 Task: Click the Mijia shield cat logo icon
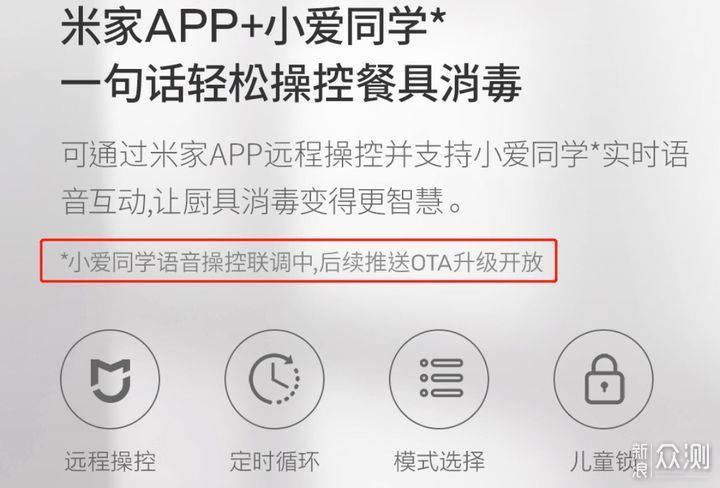[110, 379]
